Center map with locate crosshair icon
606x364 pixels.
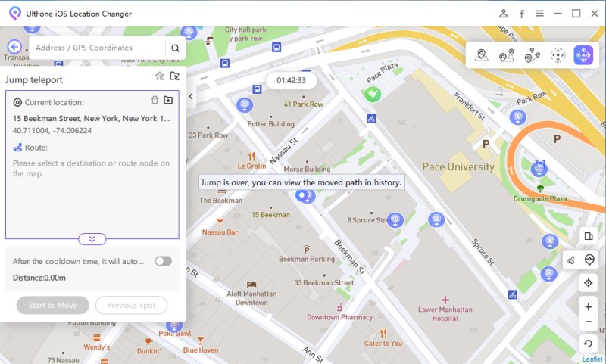point(589,282)
